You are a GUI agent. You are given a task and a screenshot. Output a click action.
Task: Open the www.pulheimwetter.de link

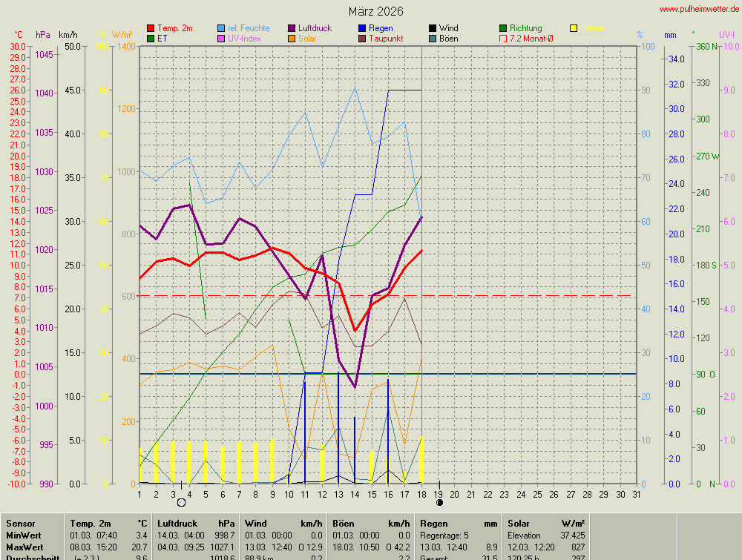click(x=698, y=9)
